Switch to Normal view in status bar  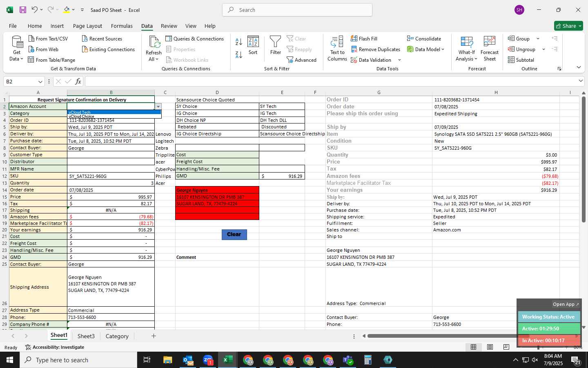pos(473,347)
